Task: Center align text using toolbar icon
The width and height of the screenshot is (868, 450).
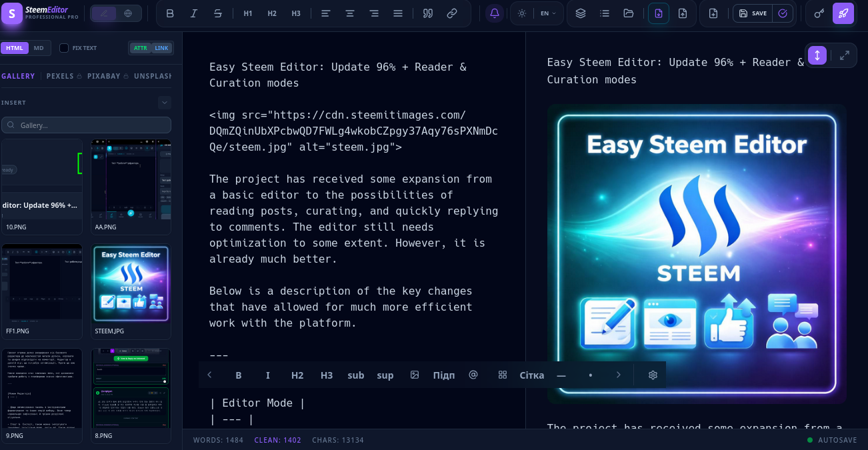Action: tap(350, 13)
